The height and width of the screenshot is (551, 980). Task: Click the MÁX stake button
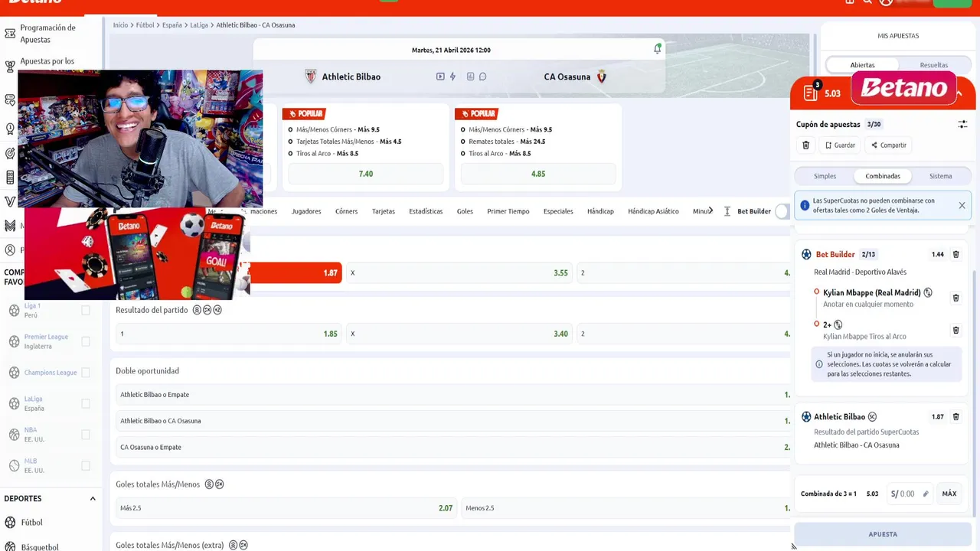tap(949, 494)
